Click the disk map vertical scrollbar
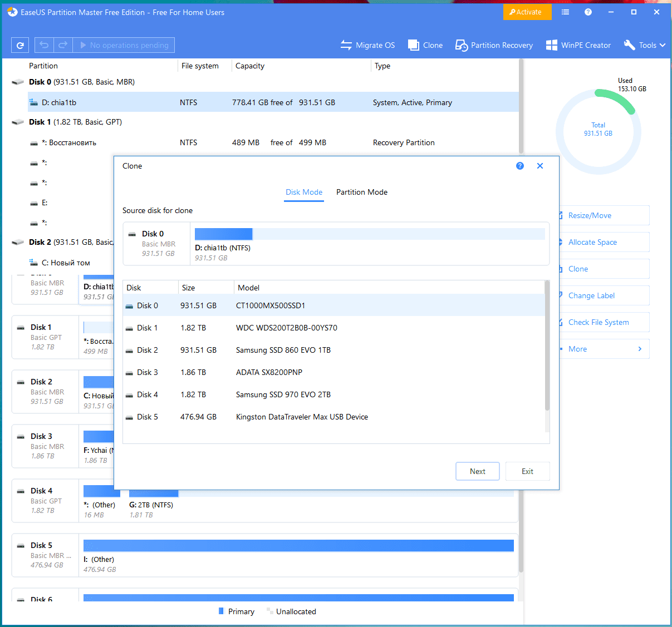672x627 pixels. click(521, 531)
